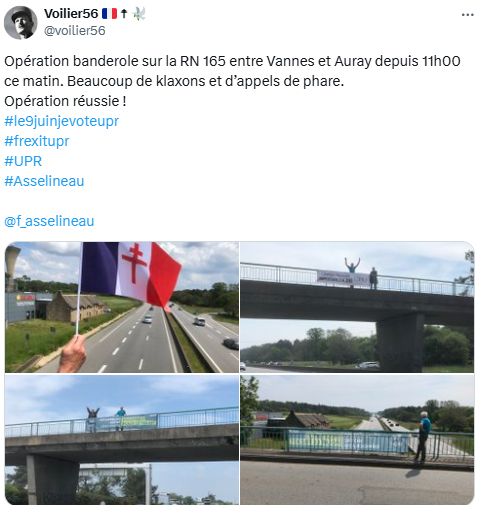
Task: Open the @voilier56 handle profile link
Action: (x=75, y=31)
